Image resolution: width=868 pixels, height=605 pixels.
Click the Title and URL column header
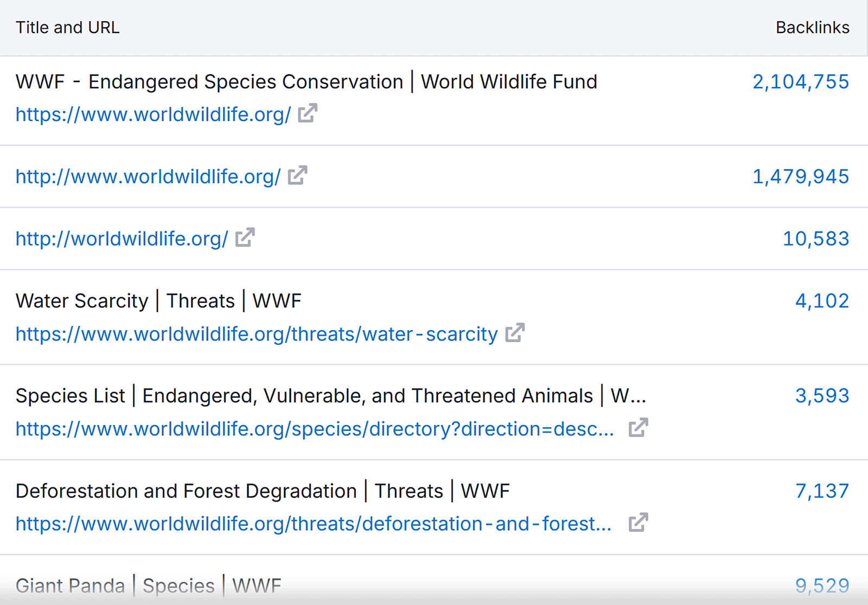pos(67,27)
